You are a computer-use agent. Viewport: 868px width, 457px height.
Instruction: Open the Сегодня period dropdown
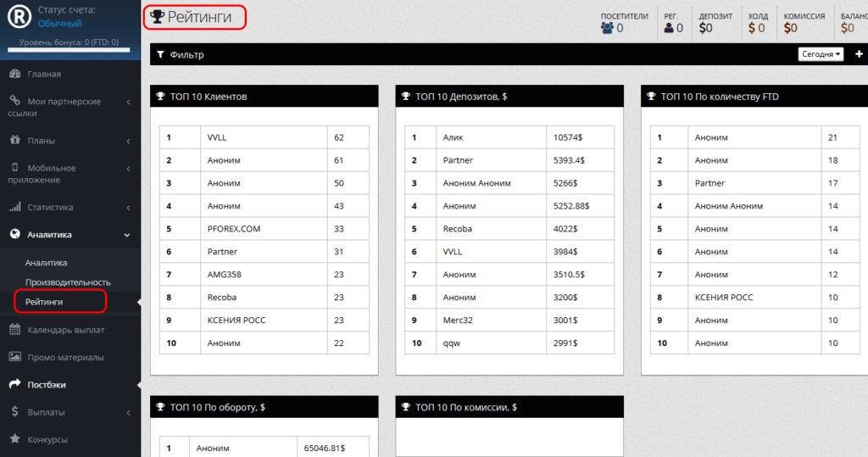pos(821,54)
